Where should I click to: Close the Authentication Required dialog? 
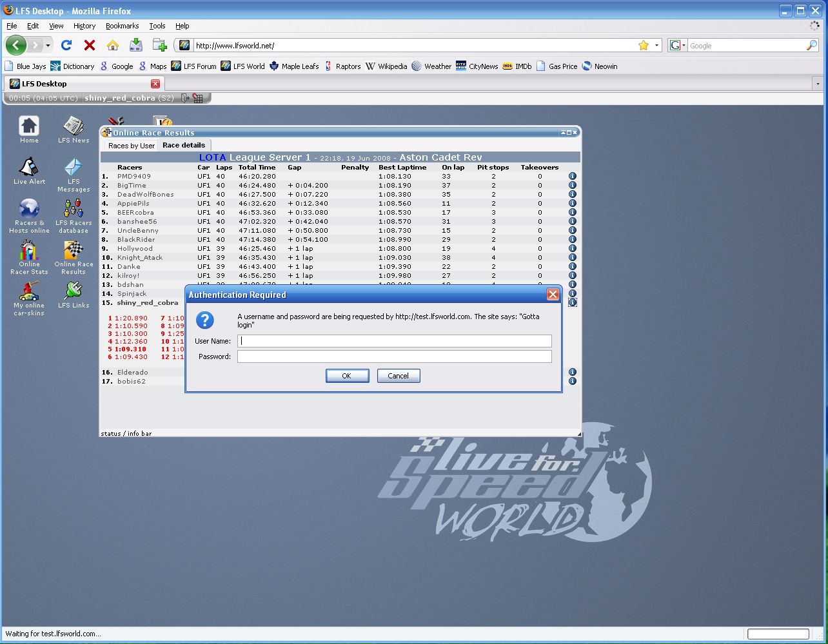[553, 295]
